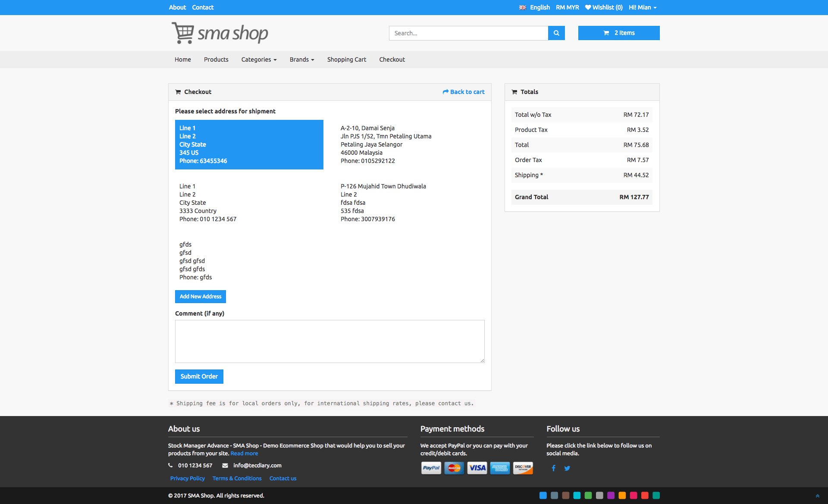The width and height of the screenshot is (828, 504).
Task: Choose the blue theme color swatch
Action: click(x=543, y=496)
